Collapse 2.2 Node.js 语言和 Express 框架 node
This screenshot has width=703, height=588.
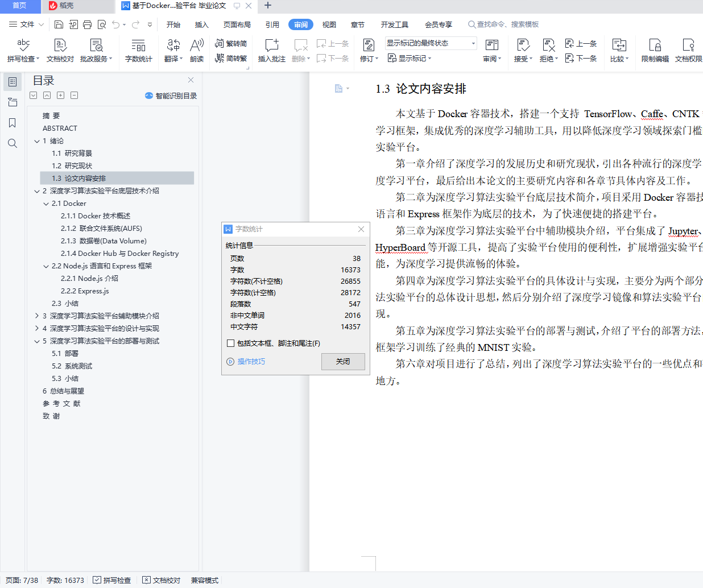46,266
